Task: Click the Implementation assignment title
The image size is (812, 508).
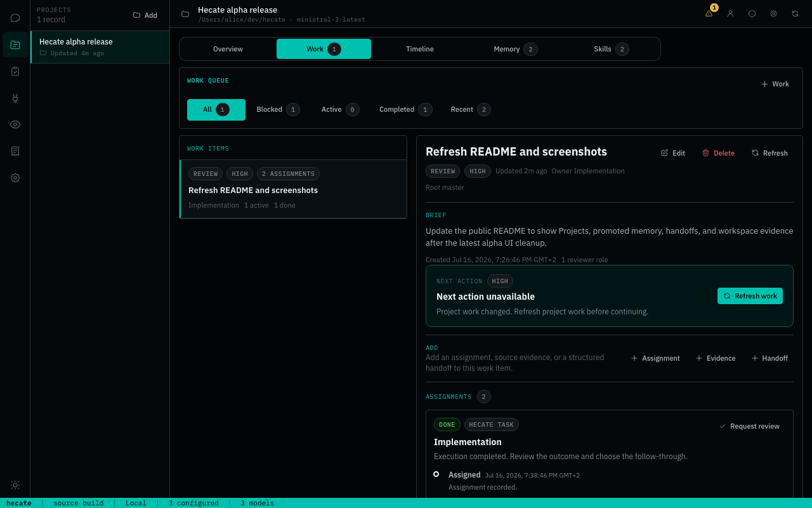Action: (468, 442)
